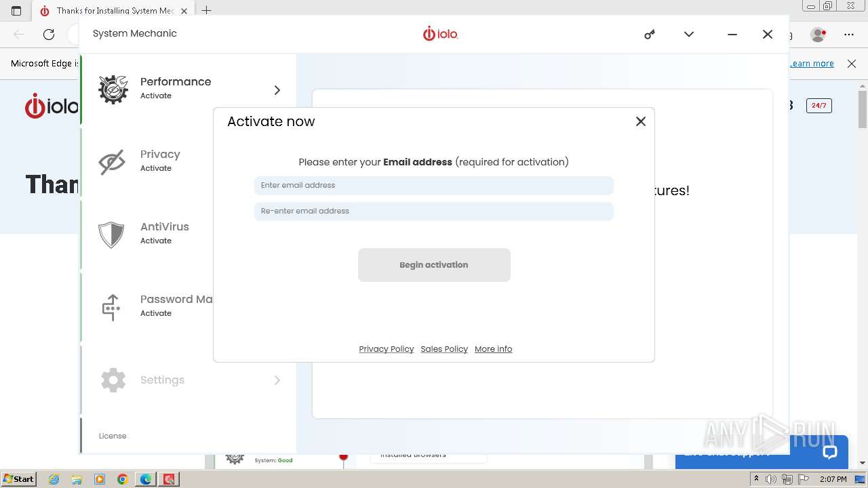Click the Edge back arrow
Viewport: 868px width, 488px height.
pos(19,34)
